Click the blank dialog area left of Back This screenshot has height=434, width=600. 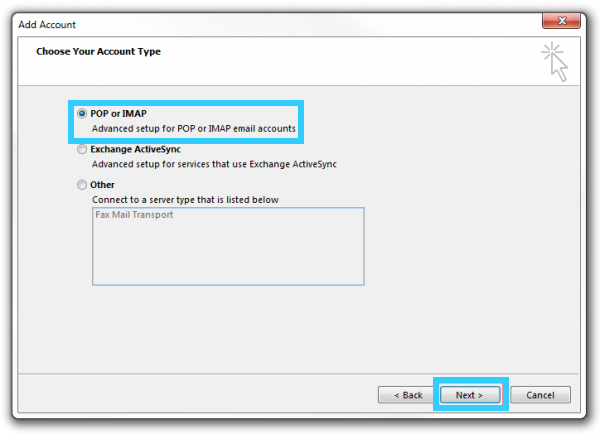pos(200,395)
